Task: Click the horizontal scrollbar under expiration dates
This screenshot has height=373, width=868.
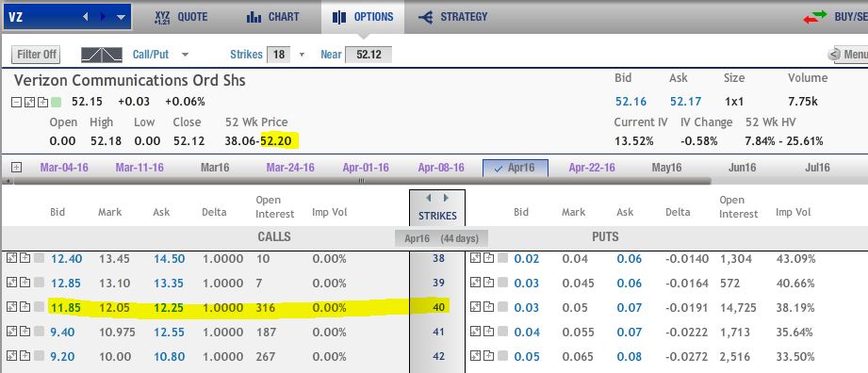Action: click(x=359, y=181)
